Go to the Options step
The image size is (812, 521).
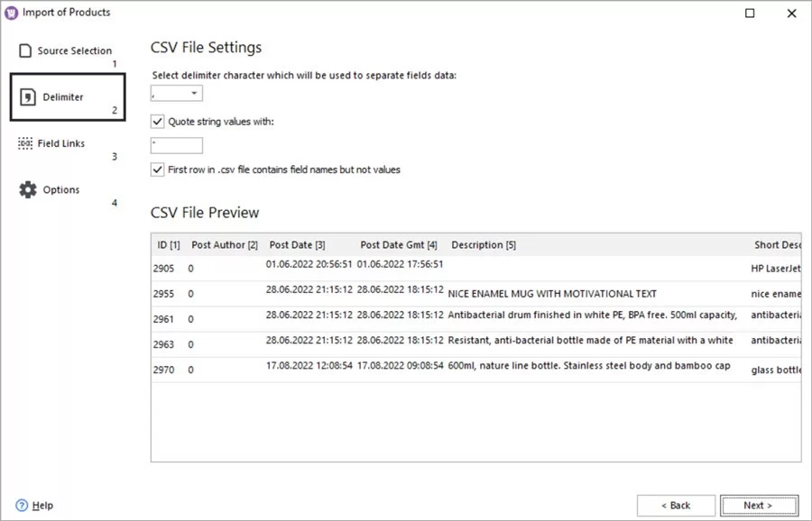[x=61, y=189]
